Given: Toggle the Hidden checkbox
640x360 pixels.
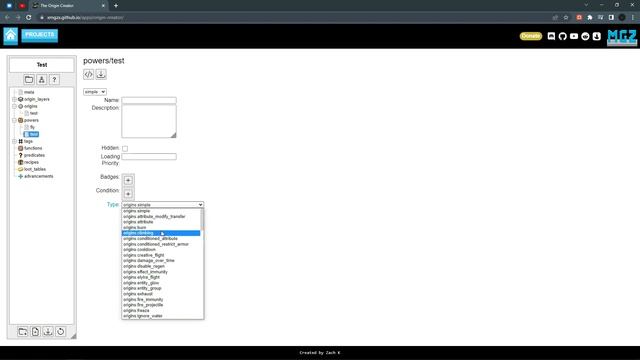Looking at the screenshot, I should [125, 149].
